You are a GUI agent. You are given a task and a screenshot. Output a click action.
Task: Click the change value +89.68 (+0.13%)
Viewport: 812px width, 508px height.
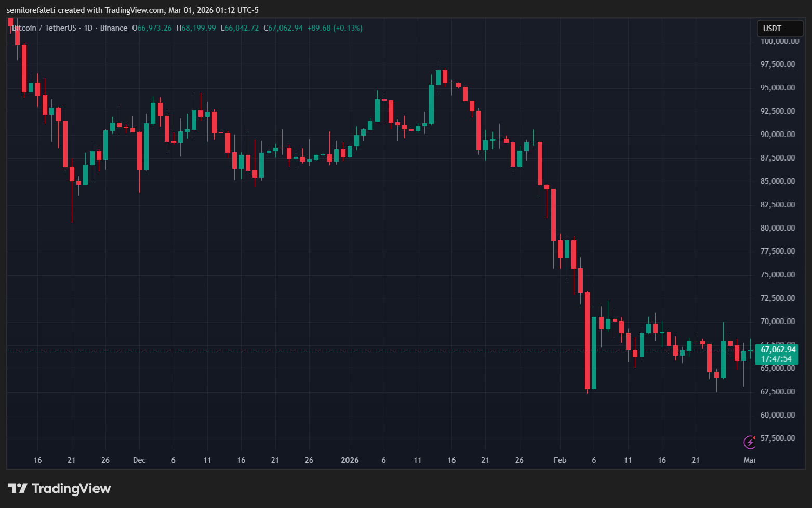point(335,28)
